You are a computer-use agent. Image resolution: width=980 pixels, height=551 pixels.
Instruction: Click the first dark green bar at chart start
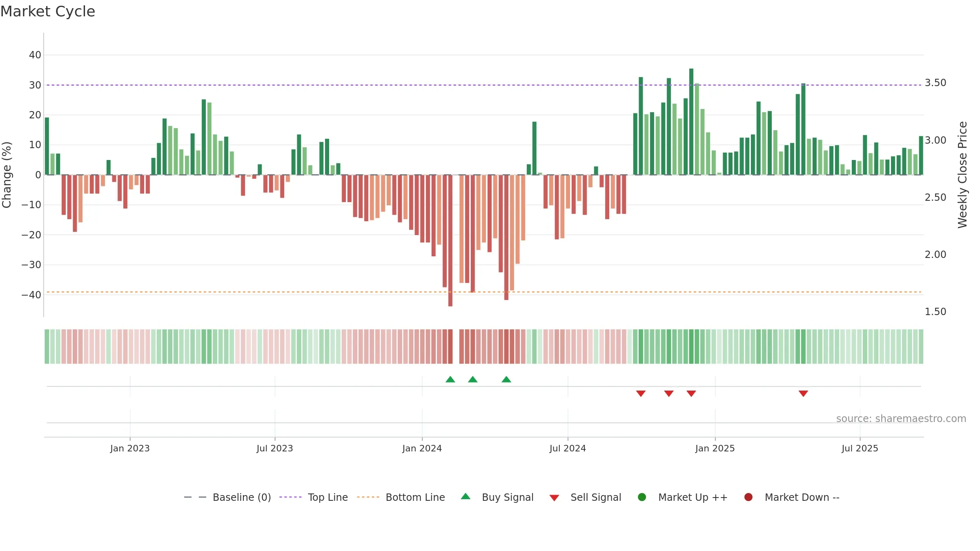[47, 146]
